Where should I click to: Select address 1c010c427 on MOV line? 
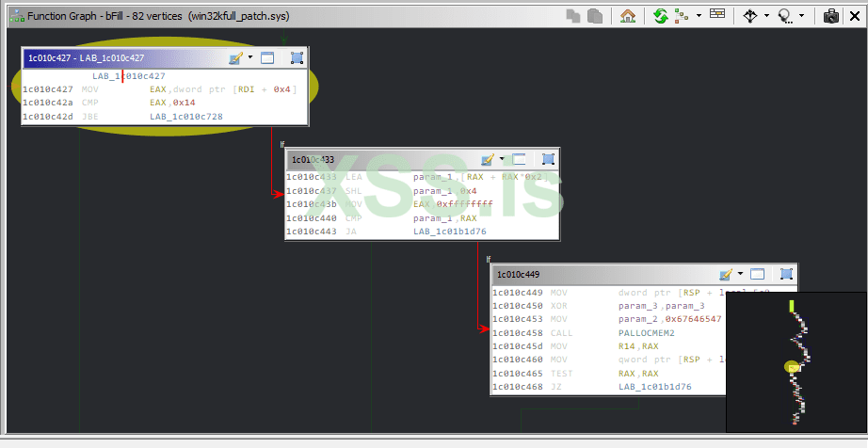click(48, 89)
